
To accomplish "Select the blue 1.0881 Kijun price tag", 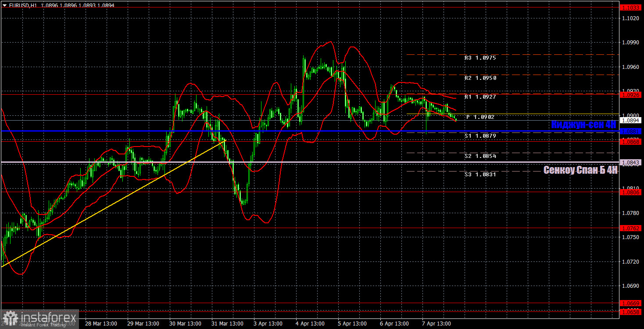I will pos(631,131).
